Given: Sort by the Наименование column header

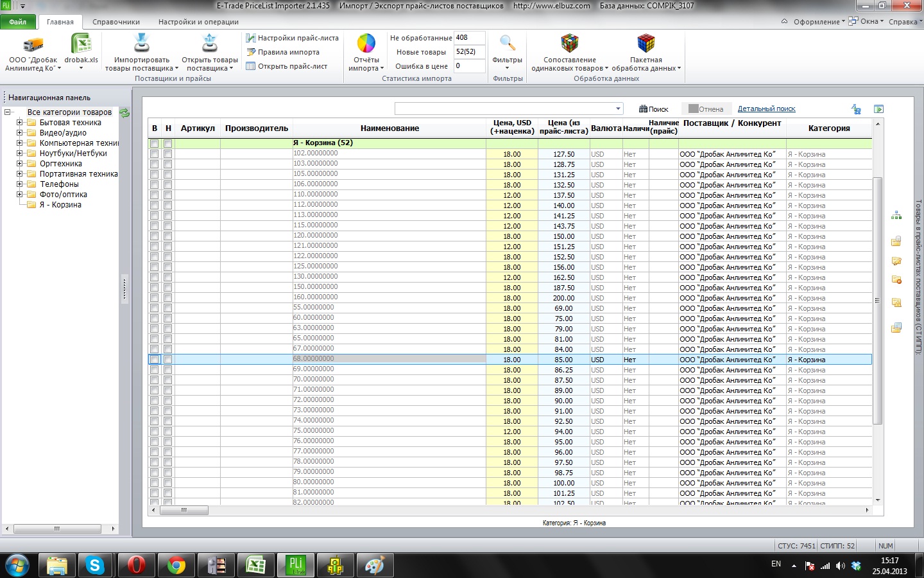Looking at the screenshot, I should coord(389,128).
